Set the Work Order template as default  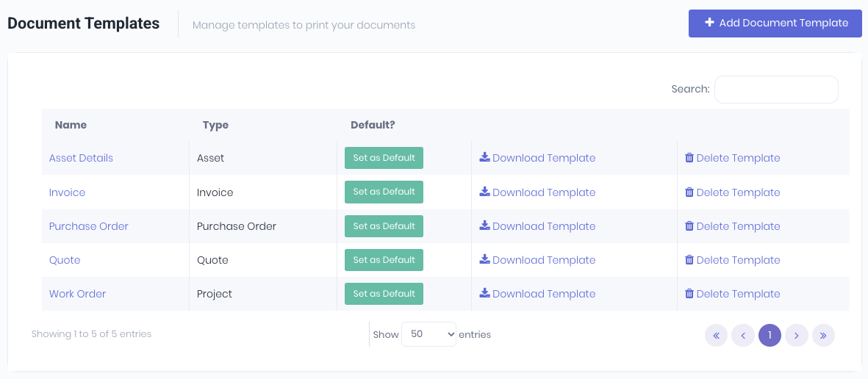coord(384,294)
